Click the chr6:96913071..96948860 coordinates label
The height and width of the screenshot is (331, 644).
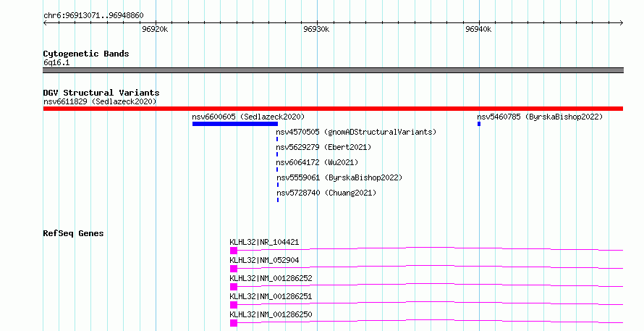[93, 16]
